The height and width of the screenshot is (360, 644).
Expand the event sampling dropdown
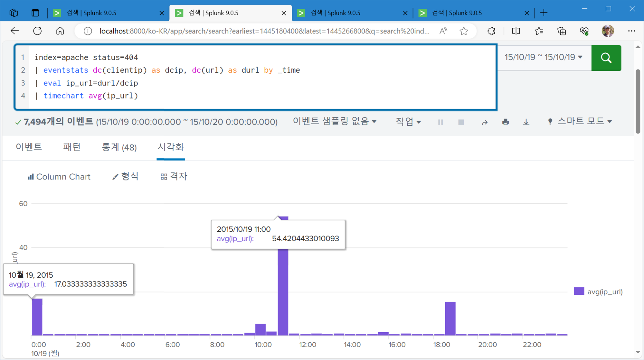(334, 121)
